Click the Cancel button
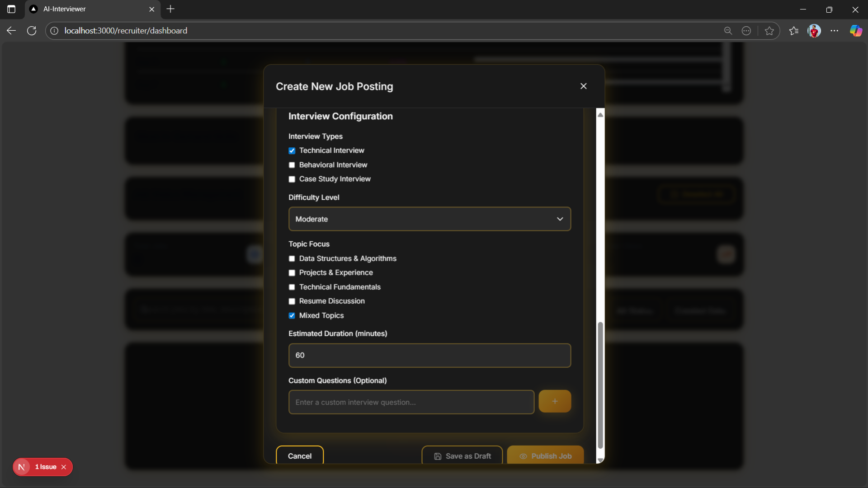 click(x=299, y=456)
